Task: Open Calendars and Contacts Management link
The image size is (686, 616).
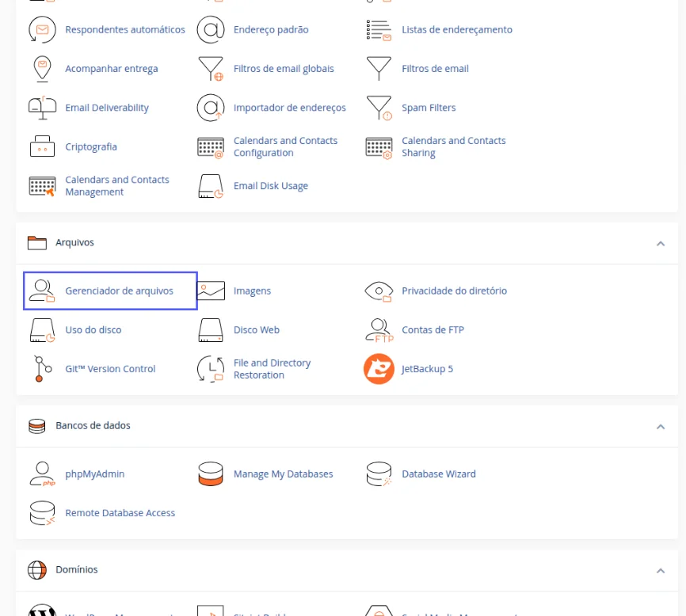Action: pyautogui.click(x=116, y=186)
